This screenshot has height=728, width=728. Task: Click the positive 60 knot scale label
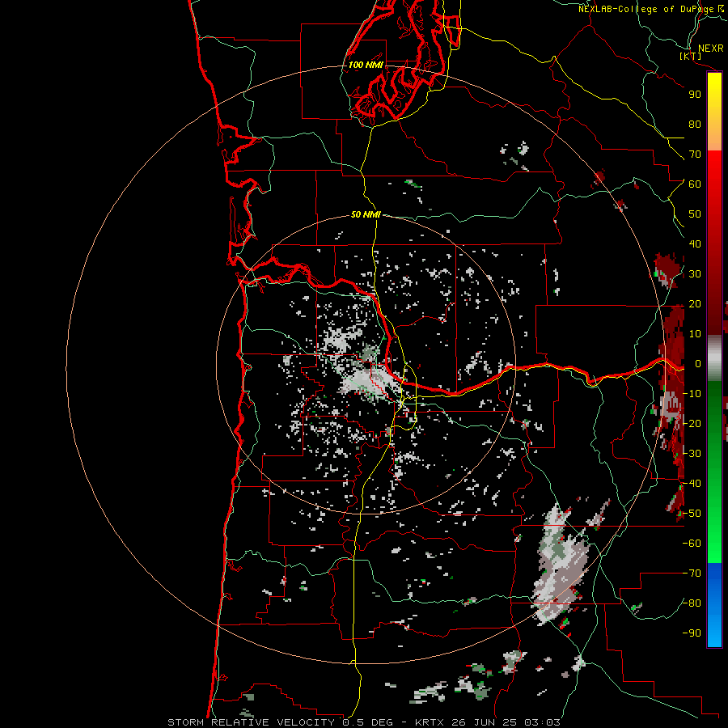pos(695,184)
